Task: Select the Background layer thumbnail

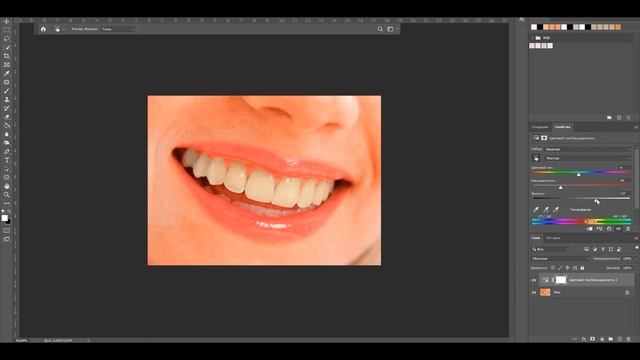Action: (545, 292)
